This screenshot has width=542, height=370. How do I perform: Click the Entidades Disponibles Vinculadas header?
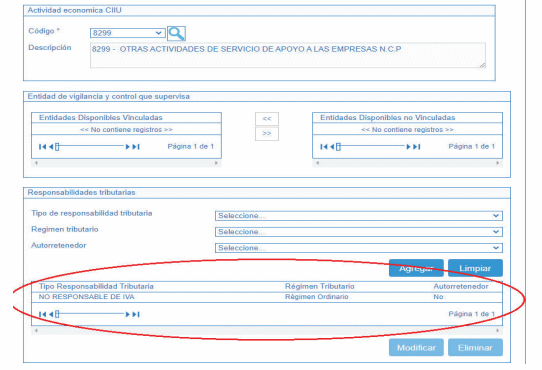(101, 118)
